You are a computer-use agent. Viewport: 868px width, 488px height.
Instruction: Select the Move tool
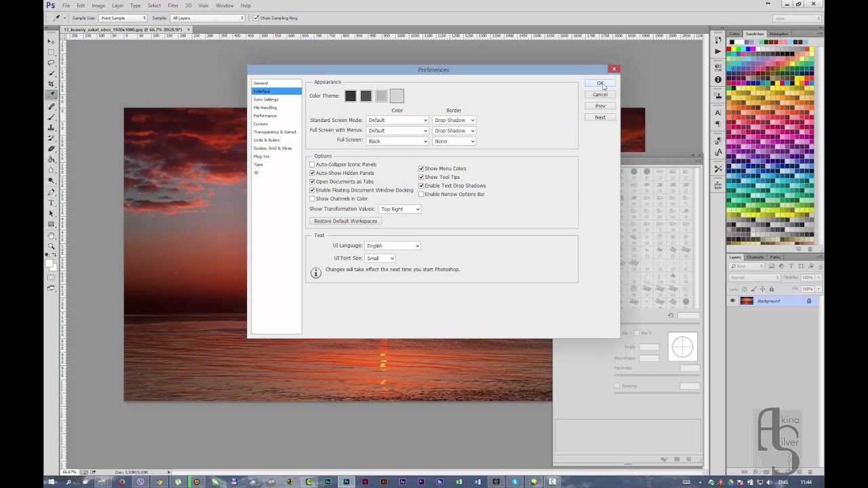pyautogui.click(x=52, y=41)
